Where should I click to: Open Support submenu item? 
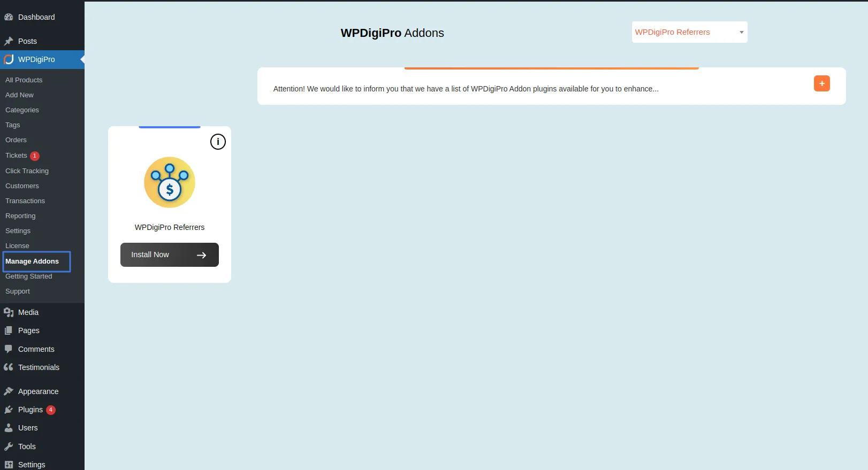[18, 291]
